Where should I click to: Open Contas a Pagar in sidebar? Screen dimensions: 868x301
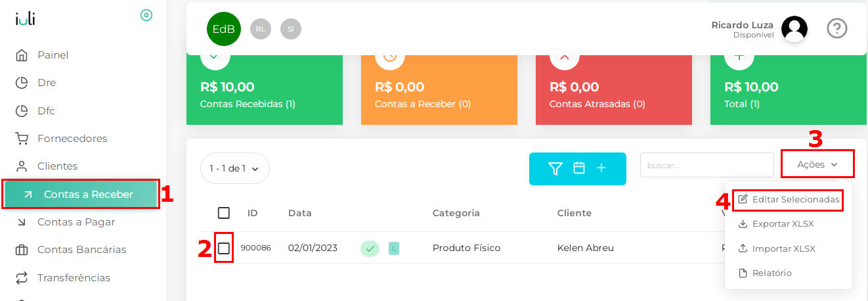pyautogui.click(x=76, y=222)
